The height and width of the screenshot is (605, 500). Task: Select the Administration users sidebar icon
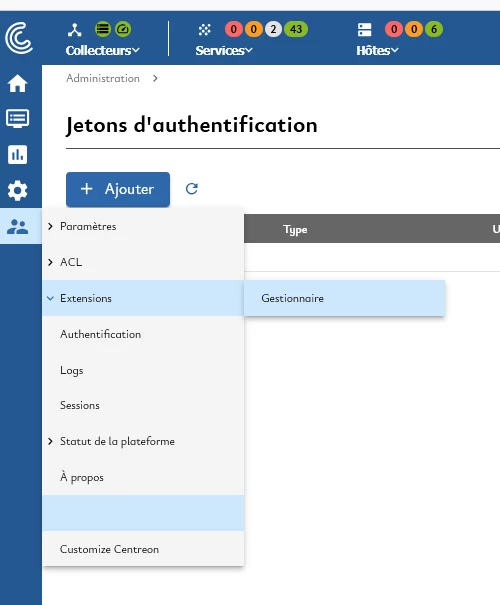click(x=17, y=226)
